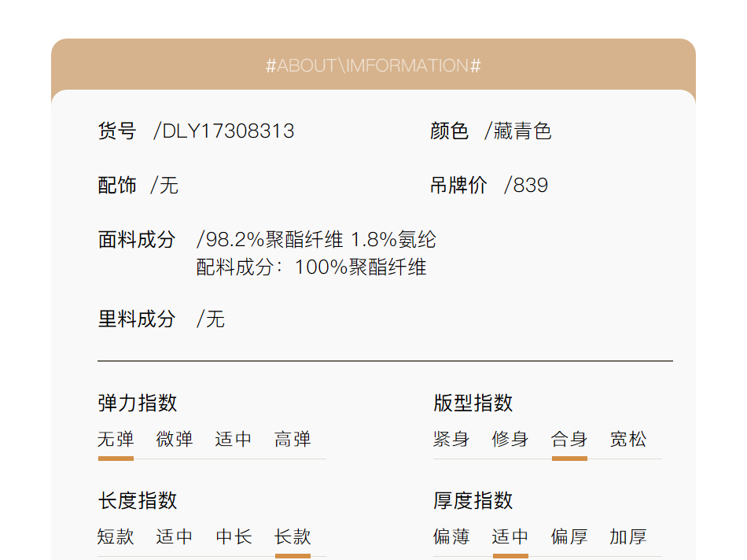Select the item number /DLY17308313

224,131
